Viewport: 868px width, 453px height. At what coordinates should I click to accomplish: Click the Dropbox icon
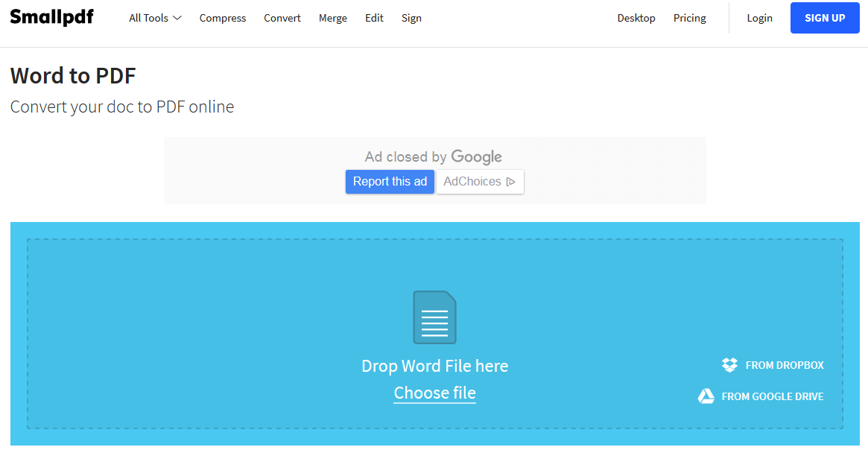(x=729, y=365)
